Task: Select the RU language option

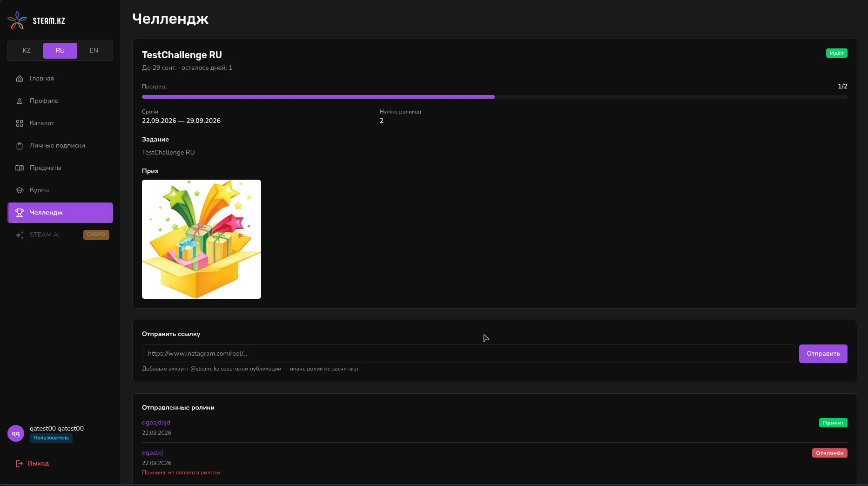Action: 60,51
